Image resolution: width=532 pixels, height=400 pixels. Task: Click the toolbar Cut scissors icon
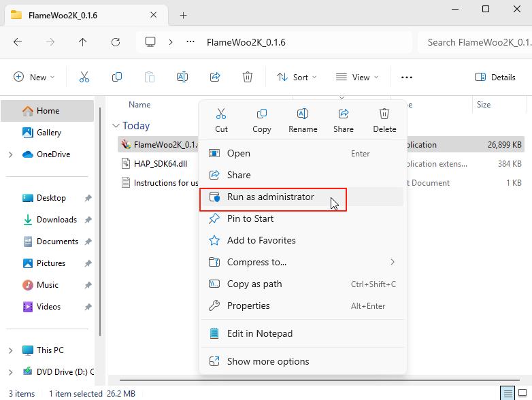84,77
